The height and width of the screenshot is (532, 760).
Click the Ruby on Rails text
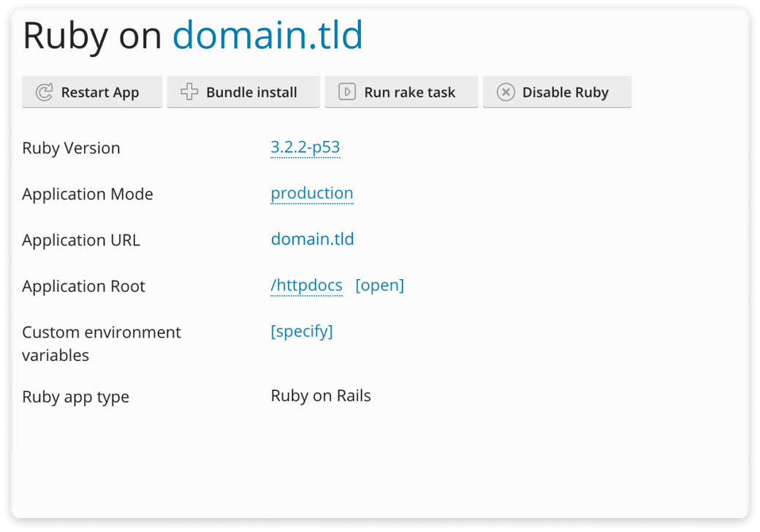(x=321, y=395)
